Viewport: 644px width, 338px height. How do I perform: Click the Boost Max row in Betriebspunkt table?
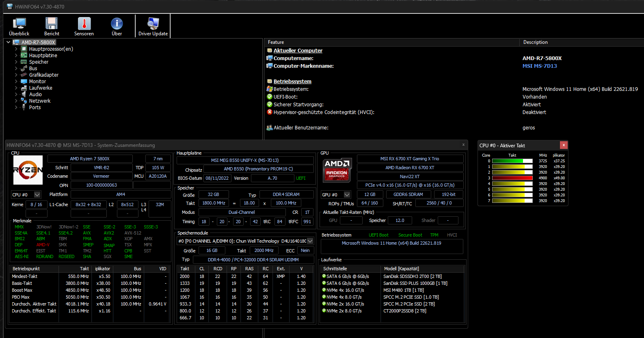point(89,290)
